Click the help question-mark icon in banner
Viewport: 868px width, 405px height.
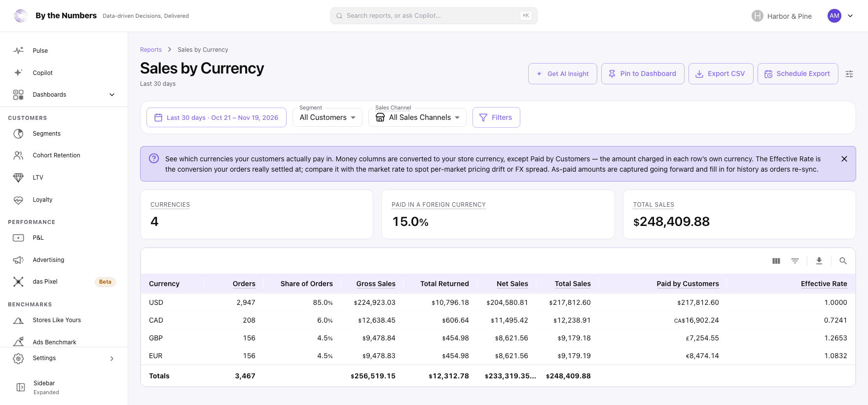tap(154, 158)
